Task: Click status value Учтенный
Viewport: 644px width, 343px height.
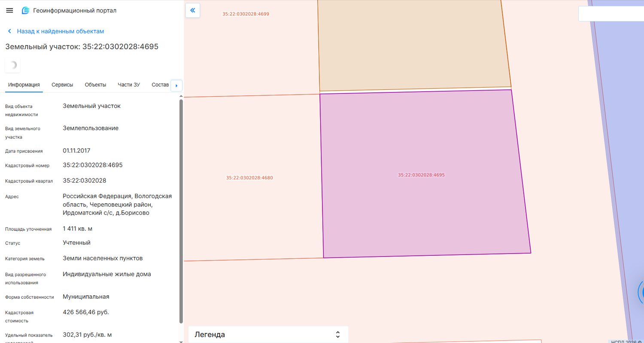Action: [76, 243]
